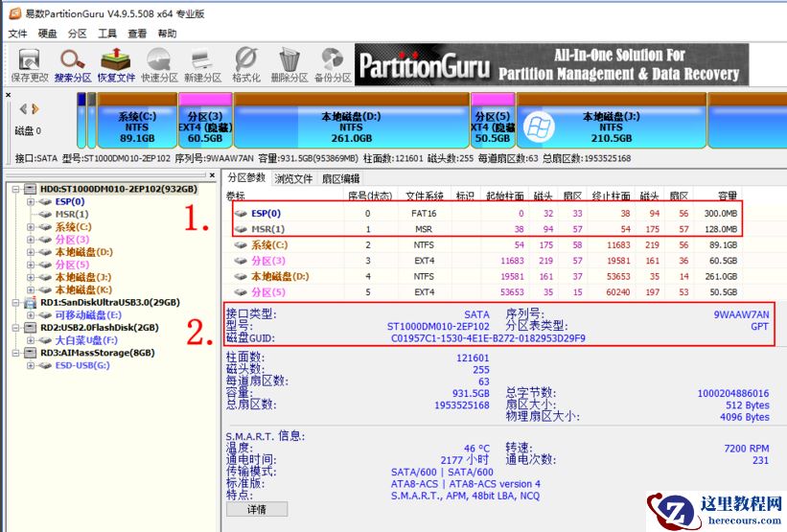Collapse the RD2:USB2.0FlashDisk node
787x532 pixels.
[x=15, y=328]
